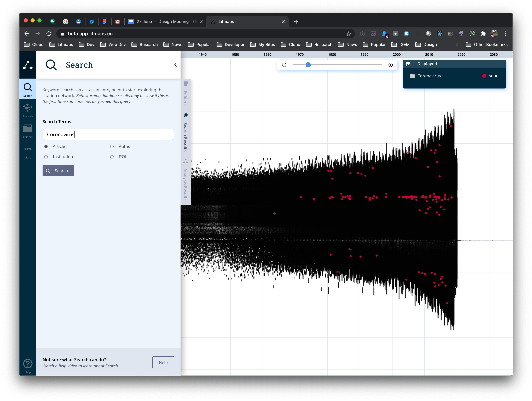The height and width of the screenshot is (401, 532).
Task: Click the Litmaps logo icon
Action: pos(28,65)
